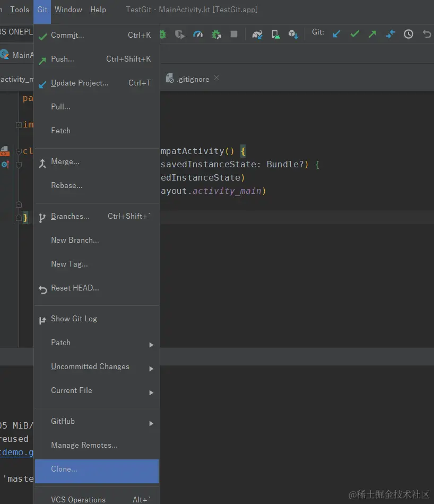Open the Window menu in menu bar

[68, 10]
